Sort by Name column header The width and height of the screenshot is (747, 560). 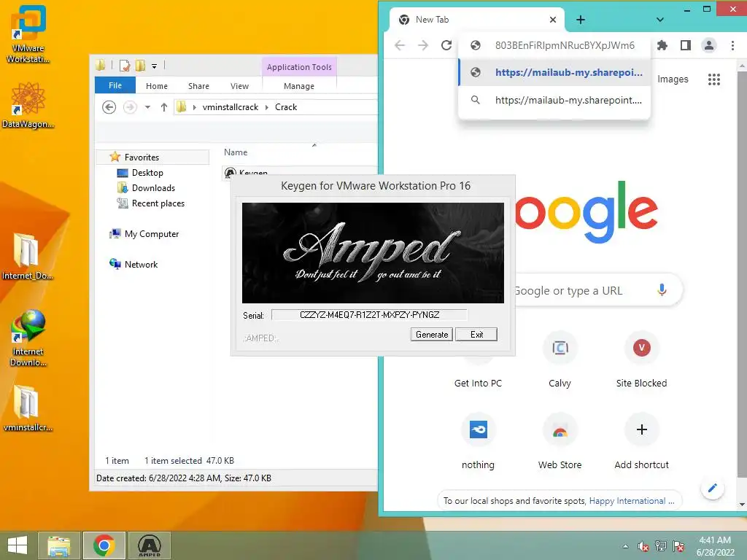(236, 152)
